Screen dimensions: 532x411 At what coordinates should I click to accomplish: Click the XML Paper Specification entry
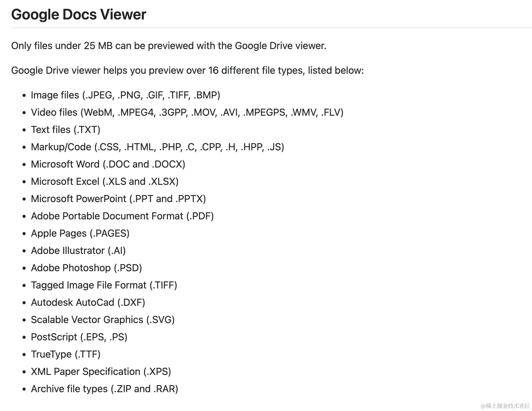[x=101, y=372]
